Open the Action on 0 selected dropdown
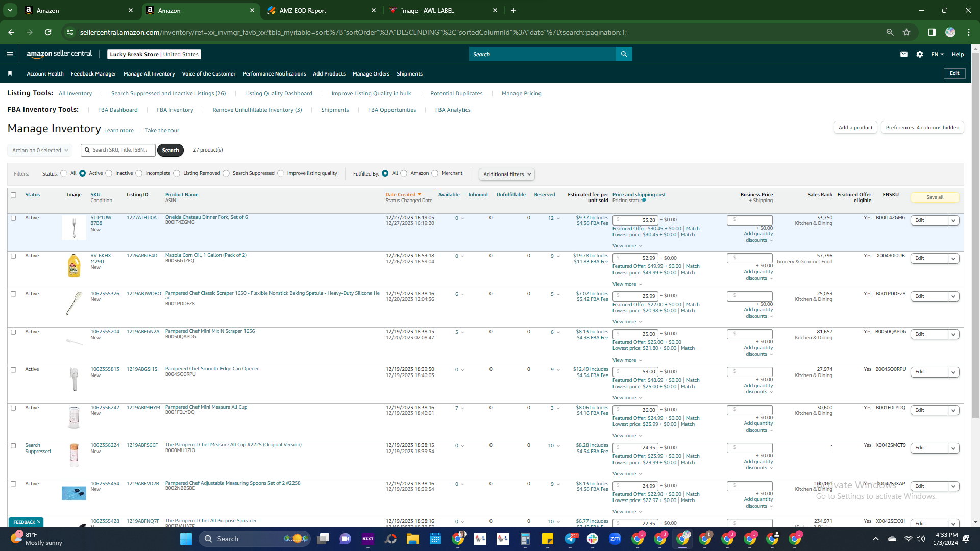Screen dimensions: 980x551 click(39, 151)
